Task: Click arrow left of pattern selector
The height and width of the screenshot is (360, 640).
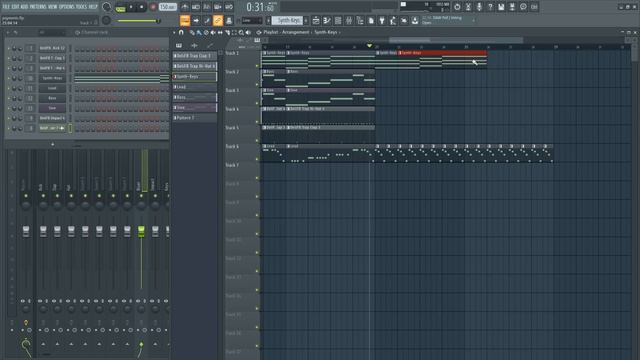Action: click(268, 20)
